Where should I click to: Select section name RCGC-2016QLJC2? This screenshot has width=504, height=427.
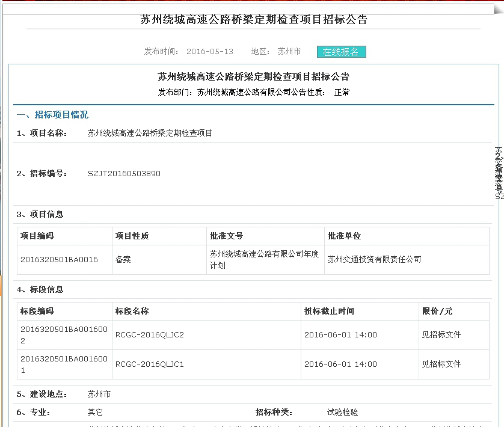click(x=149, y=335)
